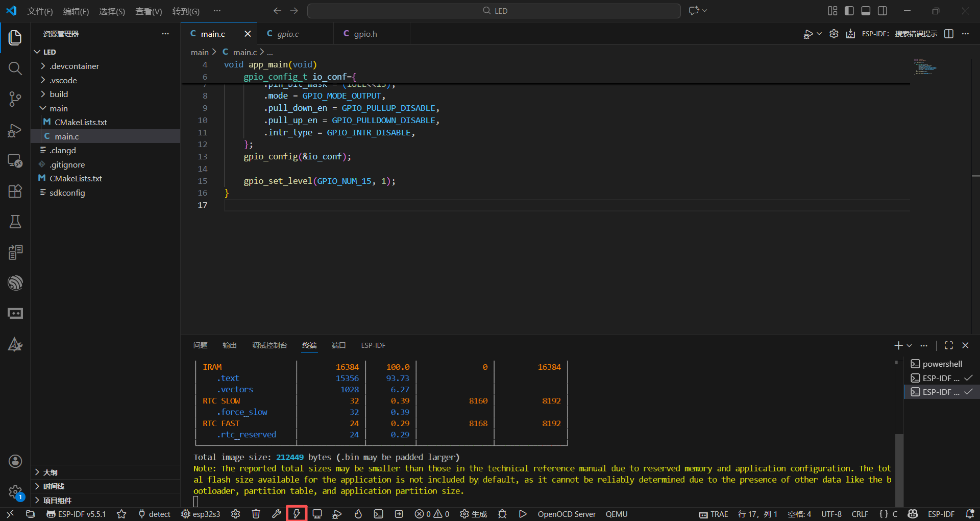The image size is (980, 521).
Task: Change the CRLF line ending setting
Action: [x=860, y=514]
